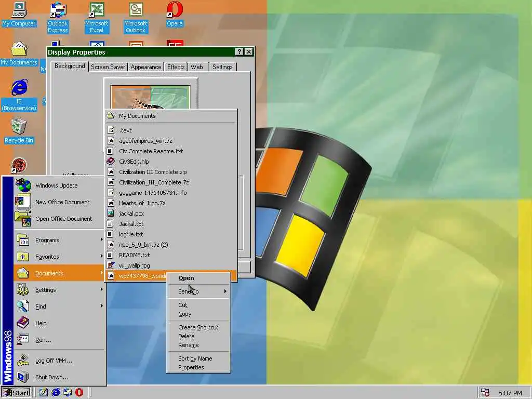Open Hearts_of_Iron.7z from Documents list
The image size is (532, 399).
(171, 203)
